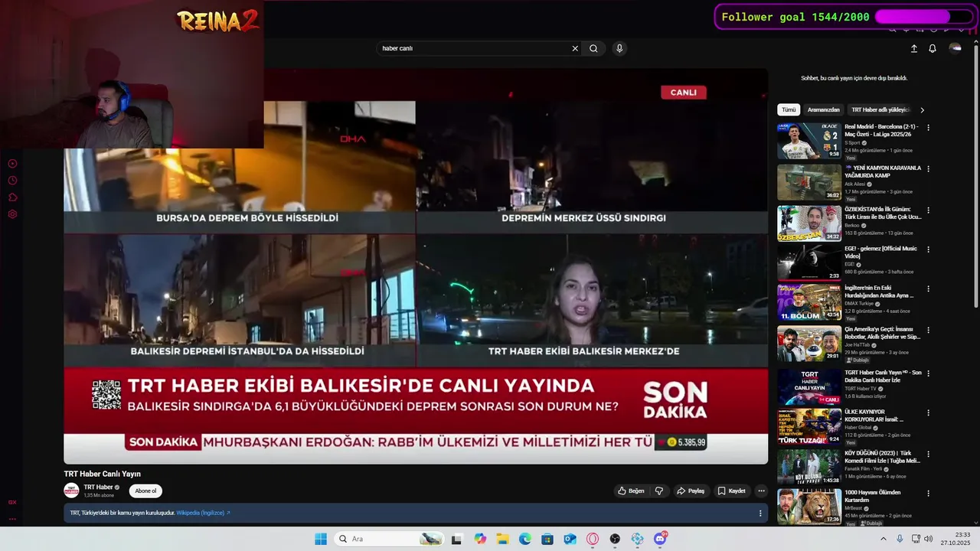The image size is (980, 551).
Task: Open microphone tray icon
Action: tap(900, 539)
